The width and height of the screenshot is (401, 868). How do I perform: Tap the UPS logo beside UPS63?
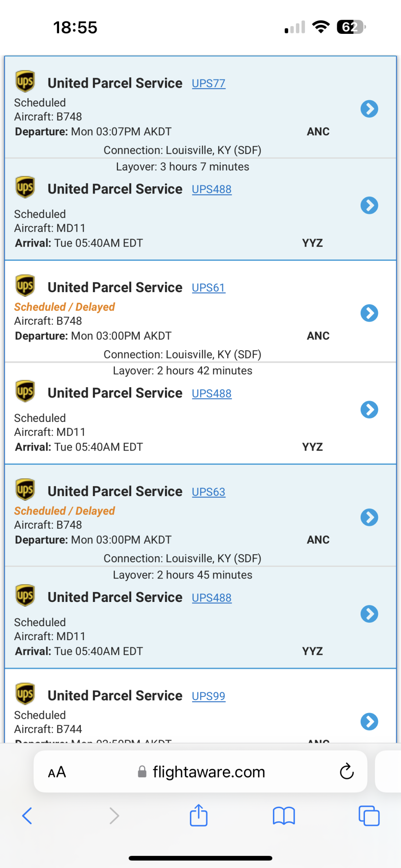[25, 490]
